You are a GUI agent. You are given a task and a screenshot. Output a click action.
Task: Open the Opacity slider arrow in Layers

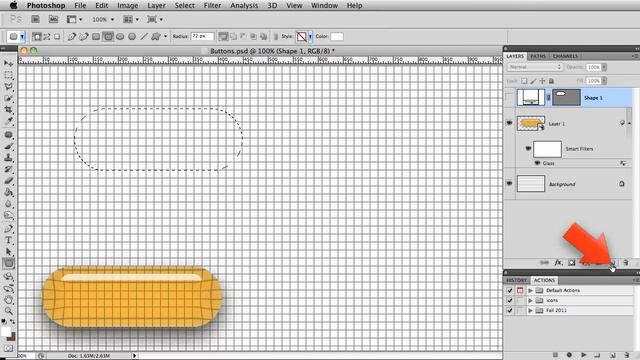click(604, 67)
